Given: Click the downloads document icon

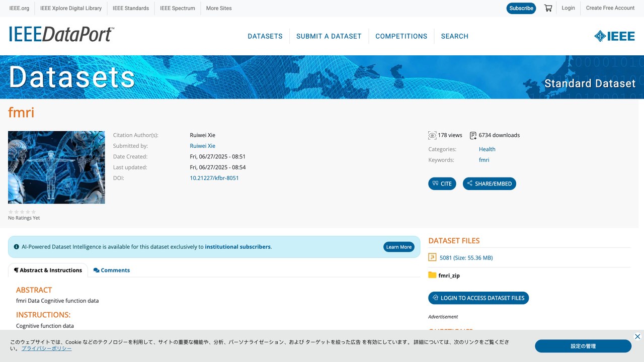Looking at the screenshot, I should pos(473,135).
